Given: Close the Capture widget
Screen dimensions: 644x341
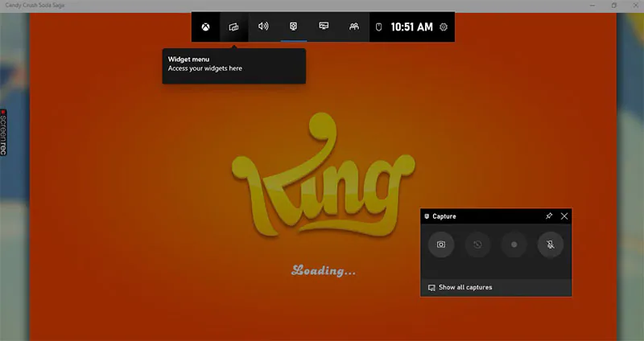Looking at the screenshot, I should click(x=564, y=216).
